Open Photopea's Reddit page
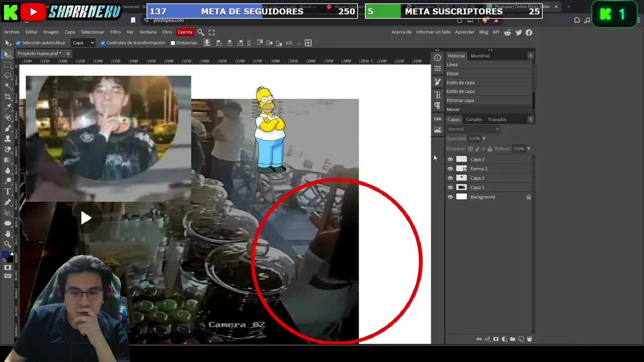This screenshot has height=362, width=644. coord(508,32)
